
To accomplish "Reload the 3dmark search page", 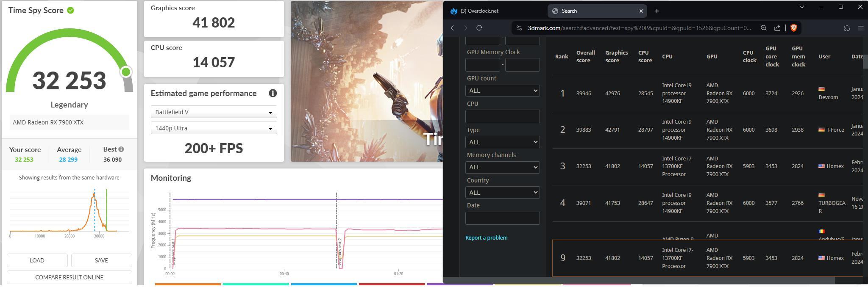I will click(479, 28).
